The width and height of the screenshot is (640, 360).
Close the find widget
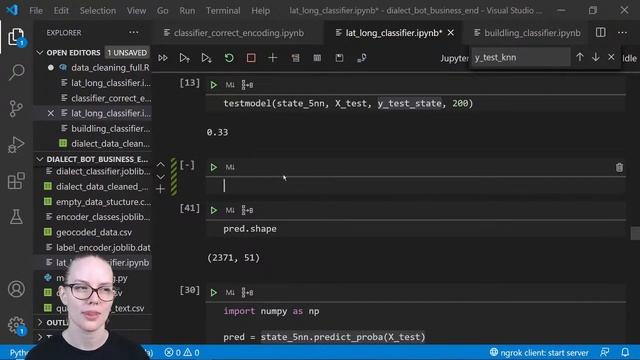click(611, 58)
